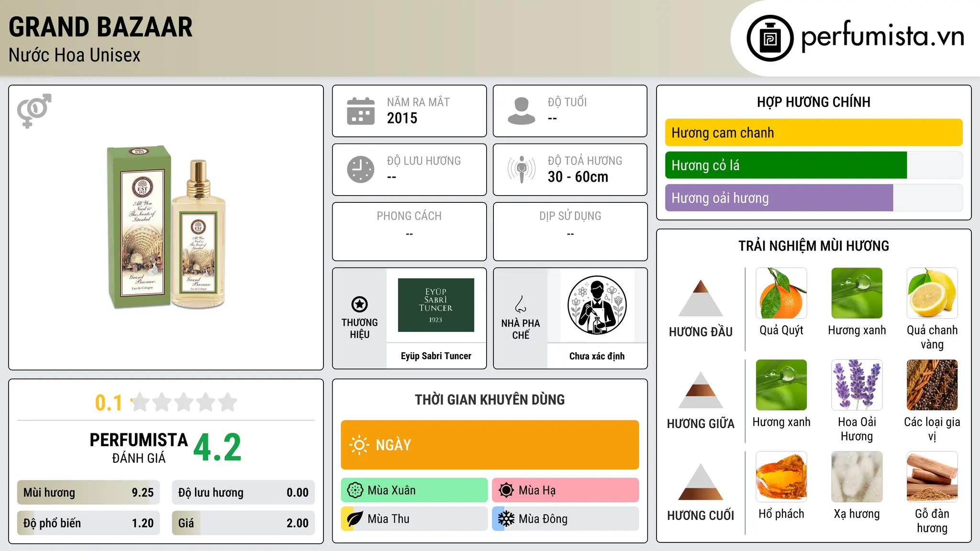Click the HƯƠNG ĐẦU label text
Screen dimensions: 980x551
point(701,332)
